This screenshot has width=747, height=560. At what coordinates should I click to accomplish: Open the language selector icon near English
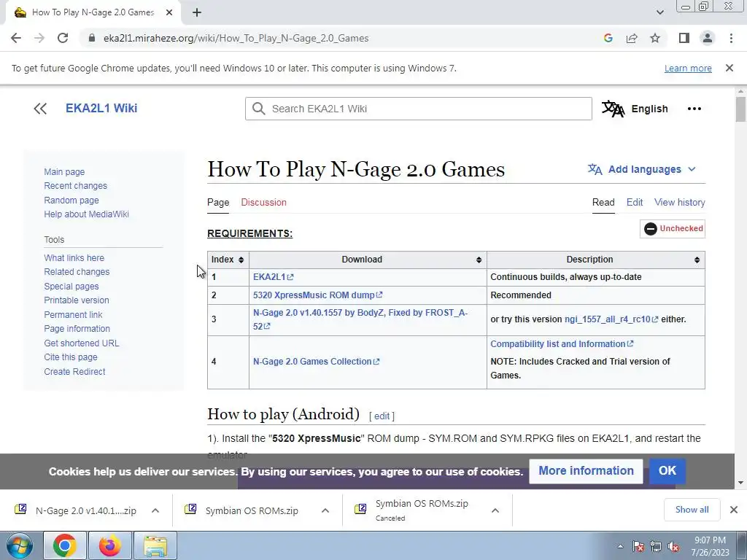tap(613, 109)
